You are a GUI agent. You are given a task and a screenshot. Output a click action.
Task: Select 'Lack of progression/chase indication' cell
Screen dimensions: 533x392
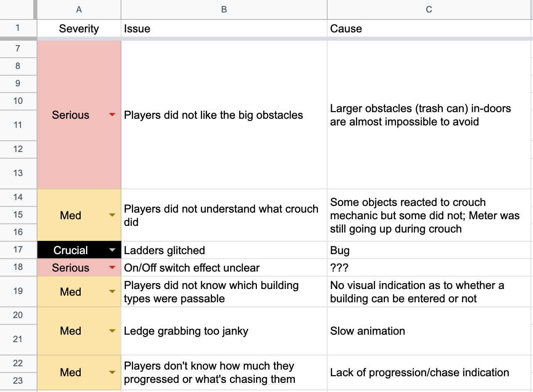coord(430,372)
